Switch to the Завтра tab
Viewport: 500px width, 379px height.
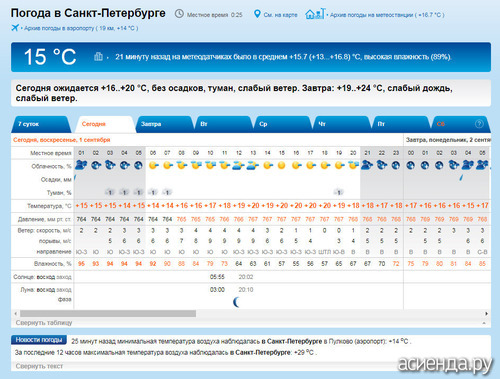coord(164,124)
